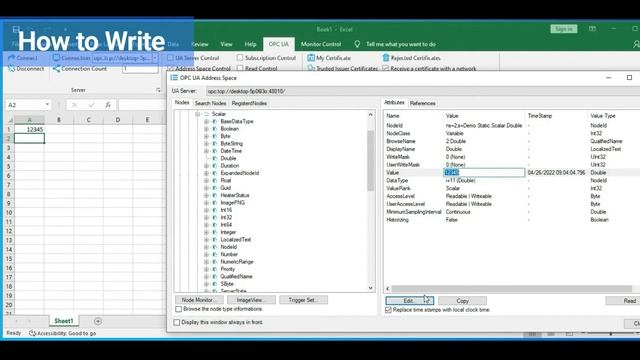Click the ImageView button

251,300
